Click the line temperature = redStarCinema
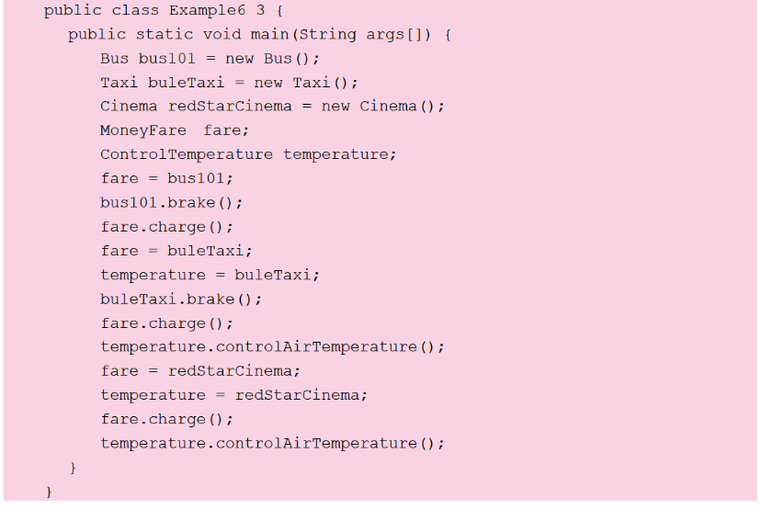 (x=233, y=395)
